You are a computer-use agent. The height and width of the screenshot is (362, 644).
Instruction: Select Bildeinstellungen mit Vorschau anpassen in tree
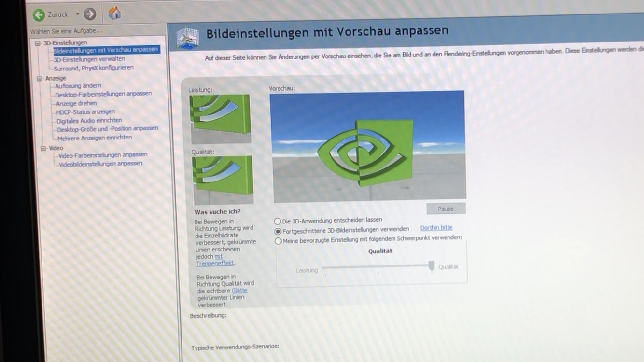pos(105,50)
